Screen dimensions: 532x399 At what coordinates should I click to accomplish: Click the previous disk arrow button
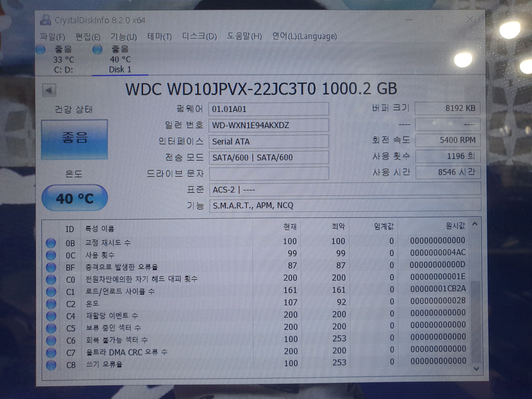tap(49, 90)
